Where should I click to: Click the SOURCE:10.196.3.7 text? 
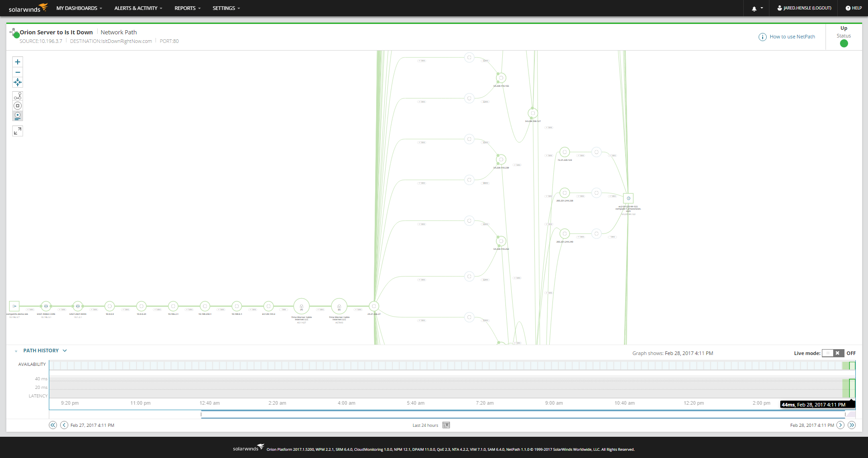coord(41,41)
